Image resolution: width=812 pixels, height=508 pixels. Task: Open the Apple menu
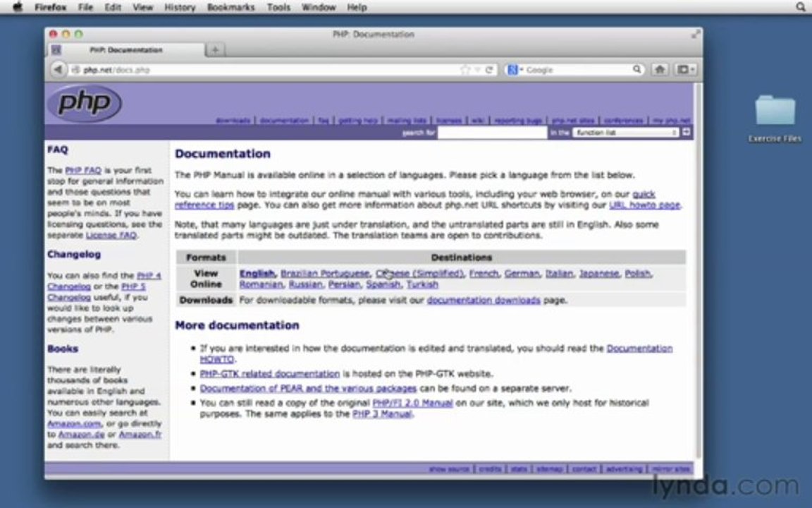(18, 7)
